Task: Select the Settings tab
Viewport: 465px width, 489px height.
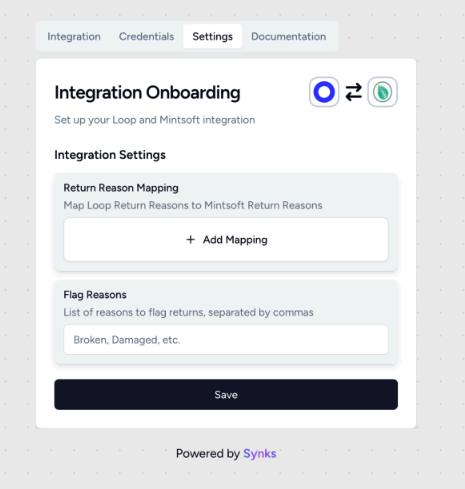Action: (x=212, y=36)
